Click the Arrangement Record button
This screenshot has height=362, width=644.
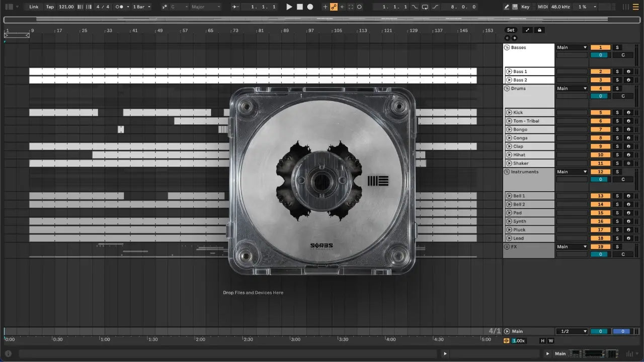[x=310, y=7]
